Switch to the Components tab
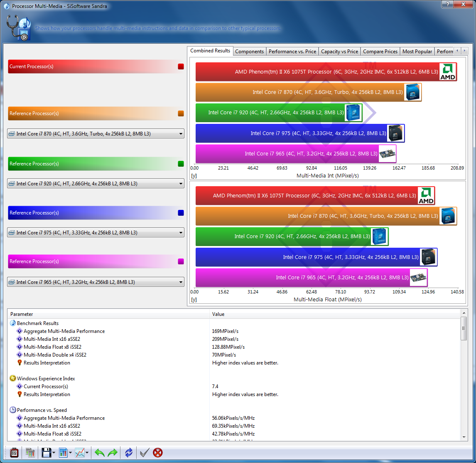 (250, 52)
